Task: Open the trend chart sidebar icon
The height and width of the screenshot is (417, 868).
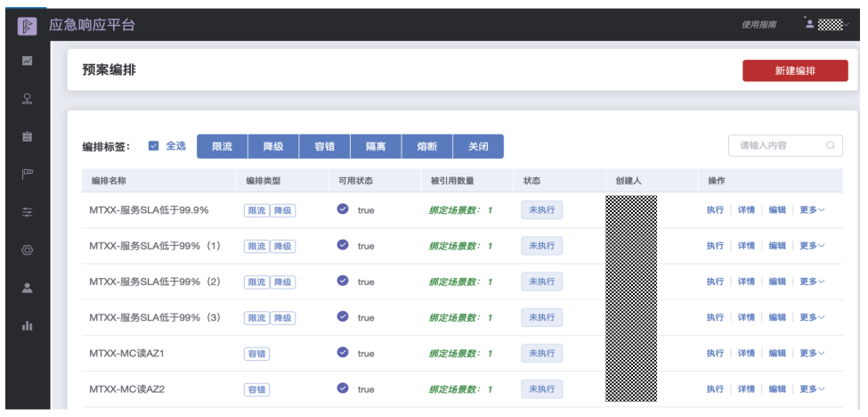Action: [27, 61]
